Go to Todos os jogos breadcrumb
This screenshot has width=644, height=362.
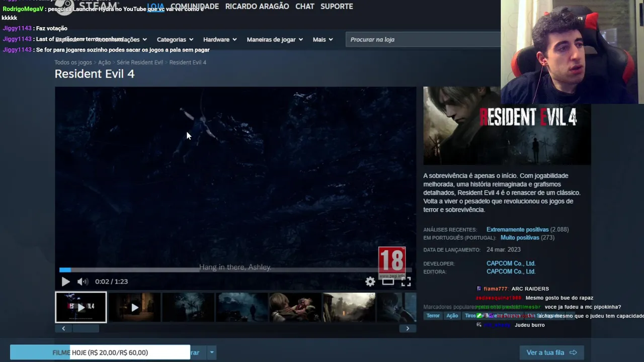click(x=73, y=62)
